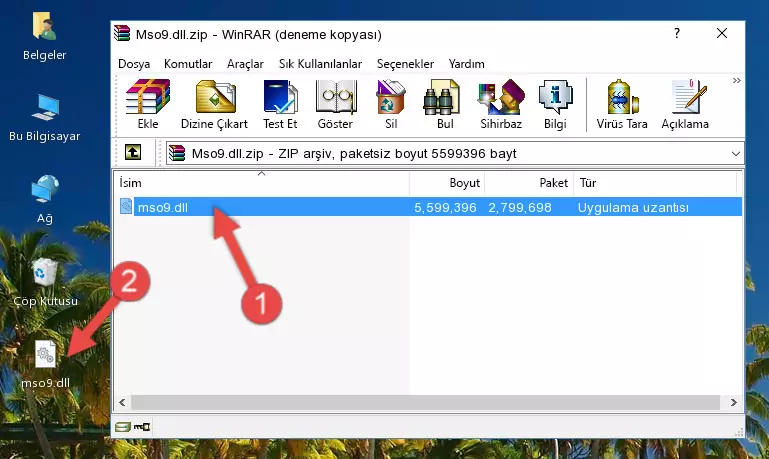This screenshot has height=459, width=769.
Task: Open the Yardım menu
Action: [x=466, y=64]
